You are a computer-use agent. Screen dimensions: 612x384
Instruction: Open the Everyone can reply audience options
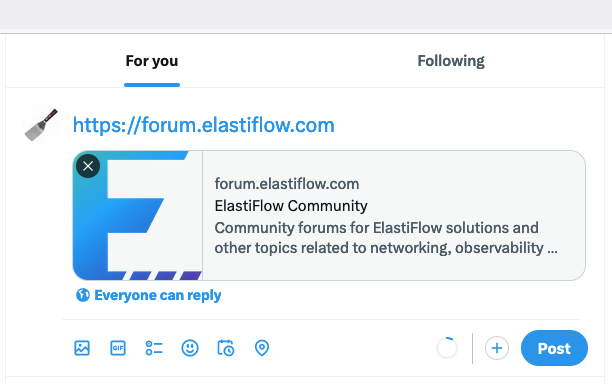click(148, 295)
